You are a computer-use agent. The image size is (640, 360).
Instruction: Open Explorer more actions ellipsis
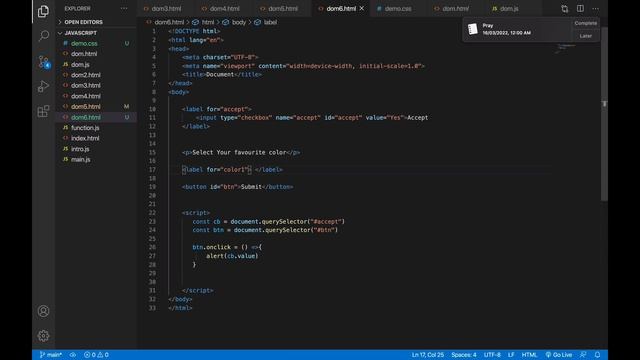124,8
